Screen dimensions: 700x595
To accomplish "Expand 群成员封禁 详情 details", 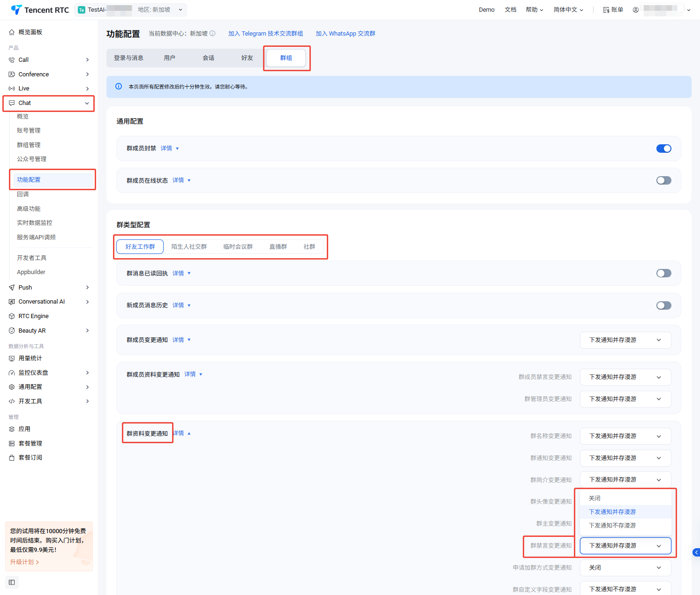I will [170, 149].
